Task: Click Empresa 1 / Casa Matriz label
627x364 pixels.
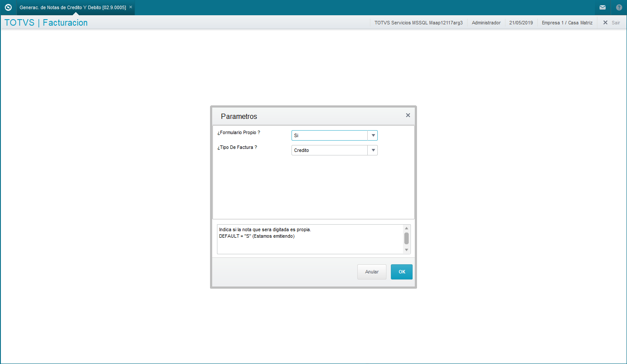Action: [567, 23]
